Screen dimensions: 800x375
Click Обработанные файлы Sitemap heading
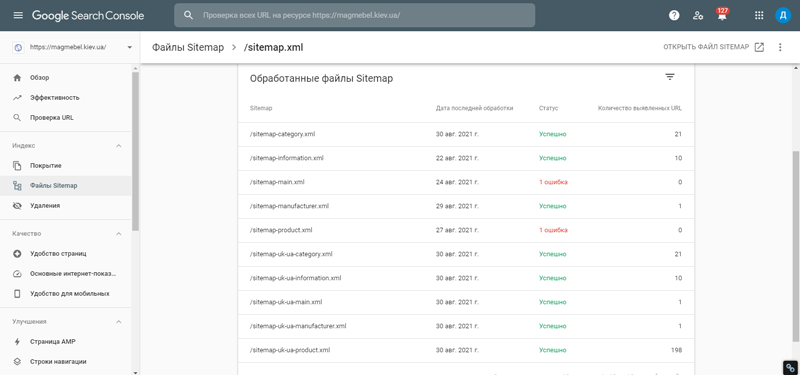pos(321,79)
